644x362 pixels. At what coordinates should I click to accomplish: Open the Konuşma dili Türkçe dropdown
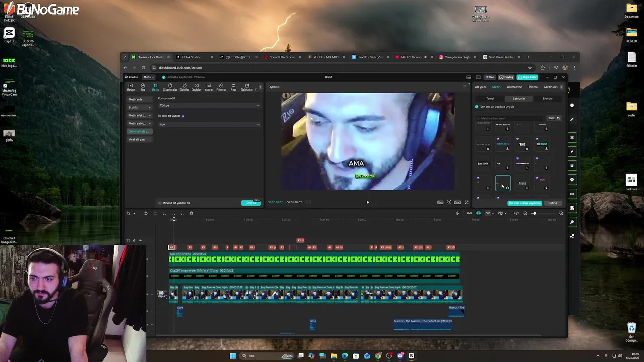[x=209, y=106]
